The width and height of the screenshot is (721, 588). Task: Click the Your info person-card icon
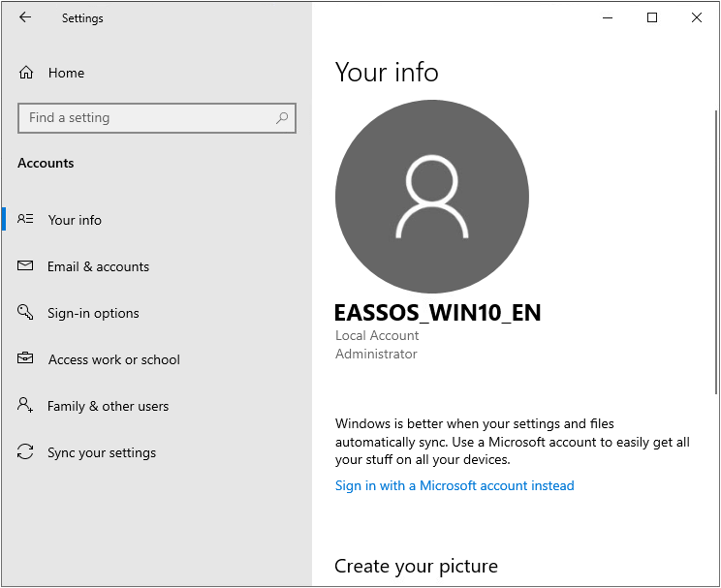pos(26,220)
